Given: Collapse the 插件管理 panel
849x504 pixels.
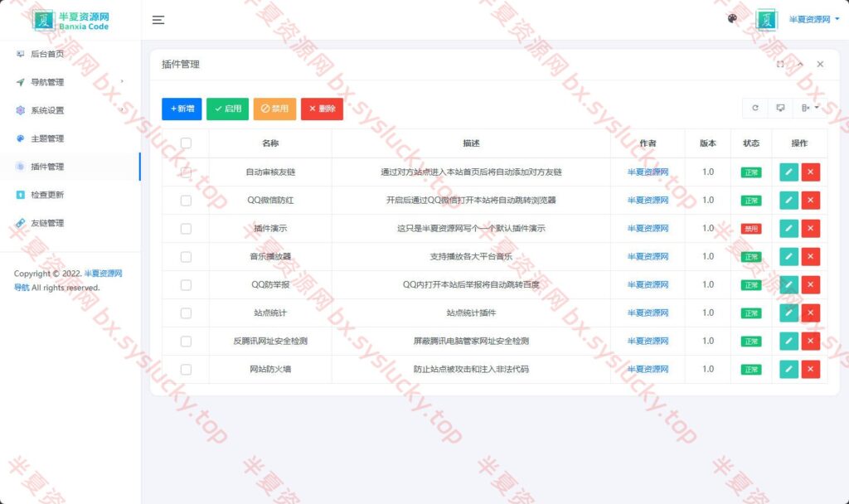Looking at the screenshot, I should [800, 64].
